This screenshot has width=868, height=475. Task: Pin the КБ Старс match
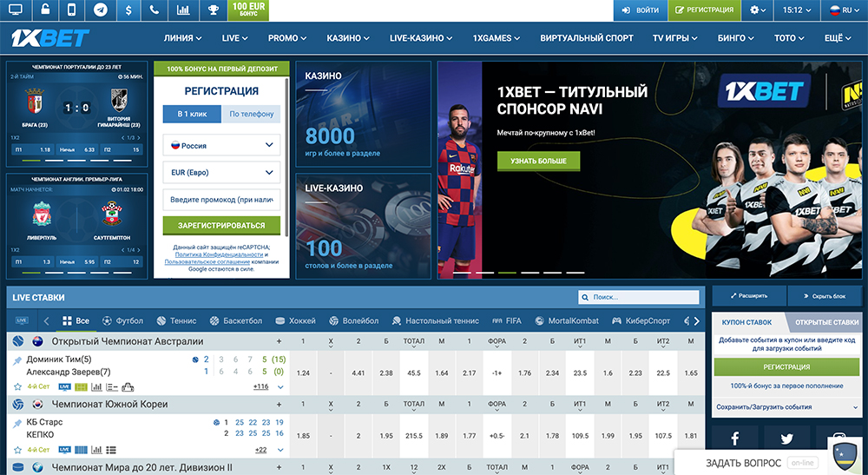click(17, 422)
